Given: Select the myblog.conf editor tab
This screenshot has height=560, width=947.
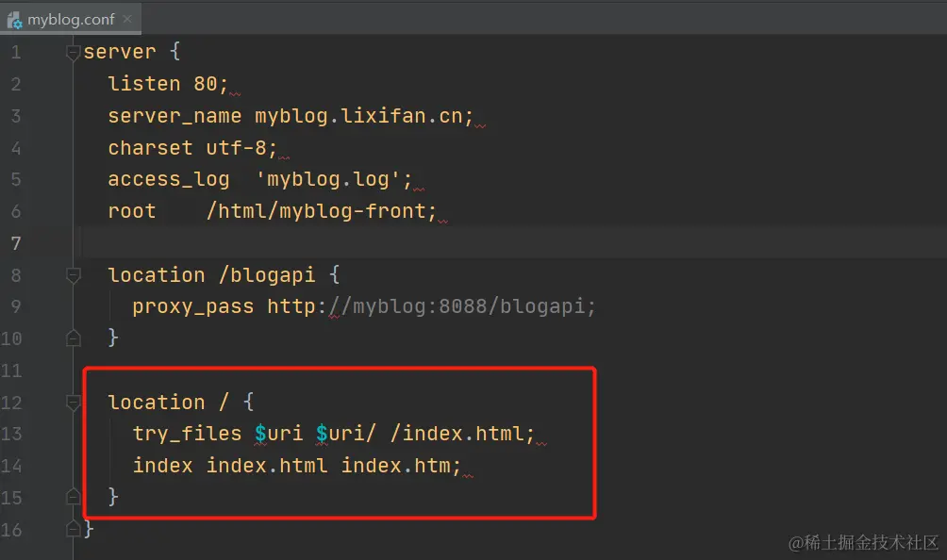Looking at the screenshot, I should [71, 19].
